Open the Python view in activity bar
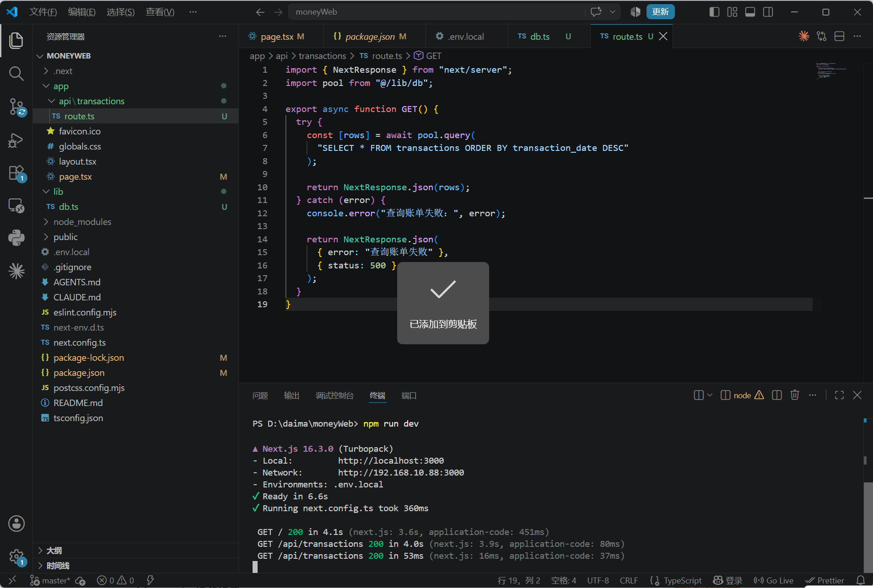The height and width of the screenshot is (588, 873). tap(16, 238)
